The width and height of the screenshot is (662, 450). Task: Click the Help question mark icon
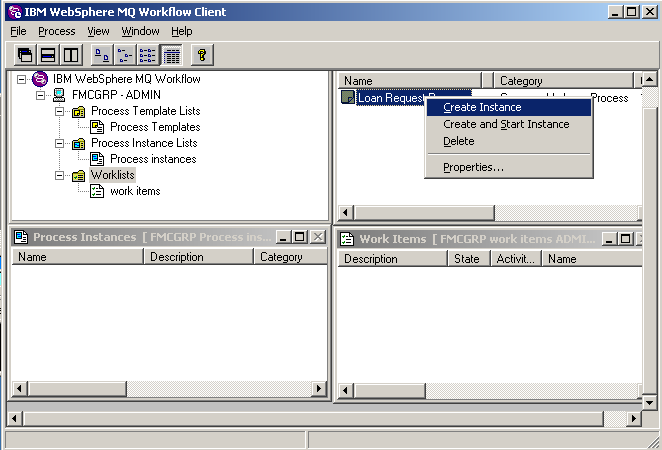tap(201, 55)
